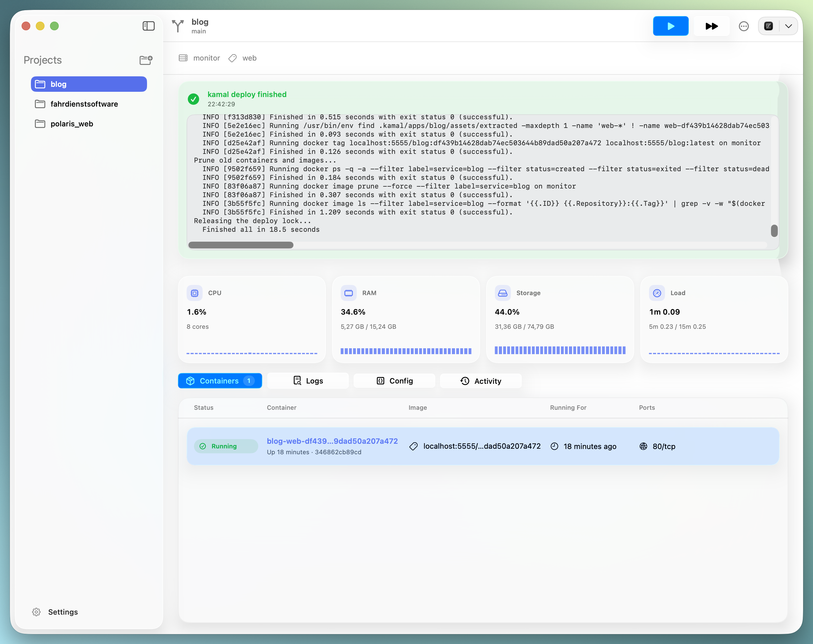This screenshot has height=644, width=813.
Task: Open the Activity tab
Action: click(481, 381)
